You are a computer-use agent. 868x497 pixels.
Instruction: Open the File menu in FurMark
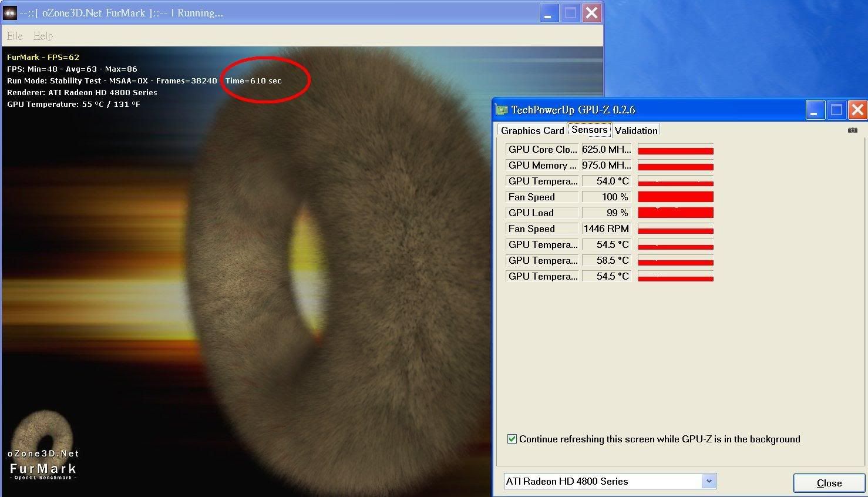tap(15, 36)
